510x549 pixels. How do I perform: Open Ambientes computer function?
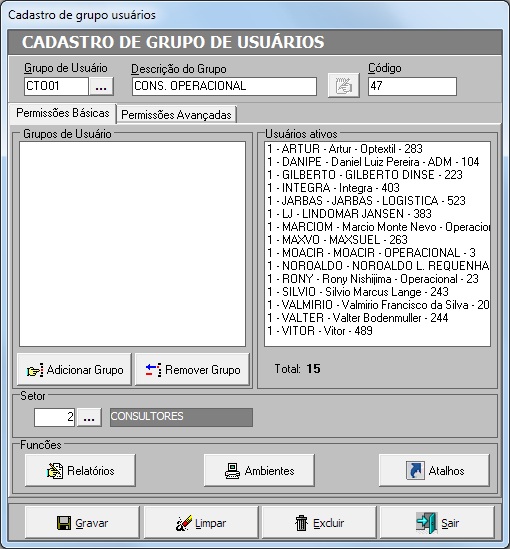(259, 471)
